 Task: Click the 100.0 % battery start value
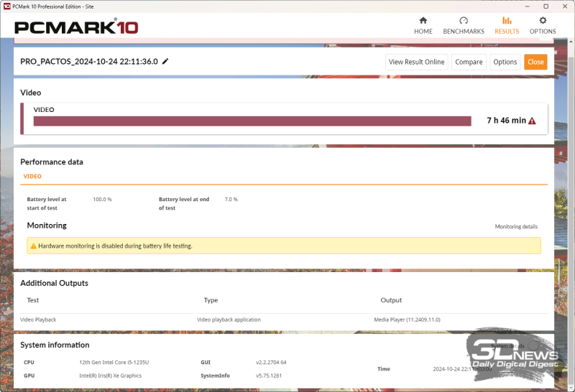[102, 200]
